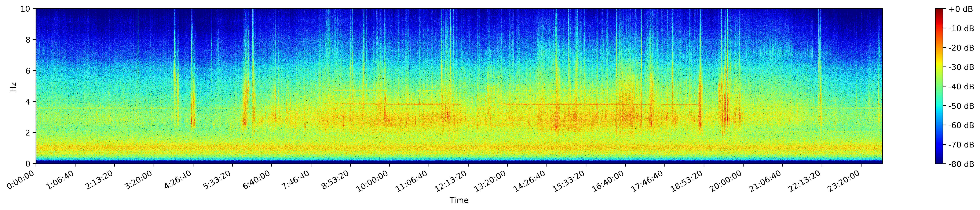Select the -70 dB colorbar label
This screenshot has width=980, height=210.
click(961, 145)
